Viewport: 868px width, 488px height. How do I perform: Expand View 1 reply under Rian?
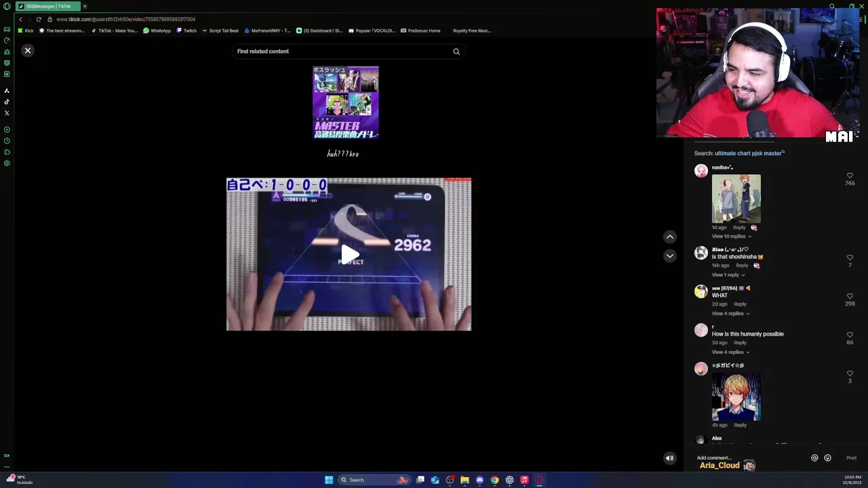pyautogui.click(x=728, y=275)
